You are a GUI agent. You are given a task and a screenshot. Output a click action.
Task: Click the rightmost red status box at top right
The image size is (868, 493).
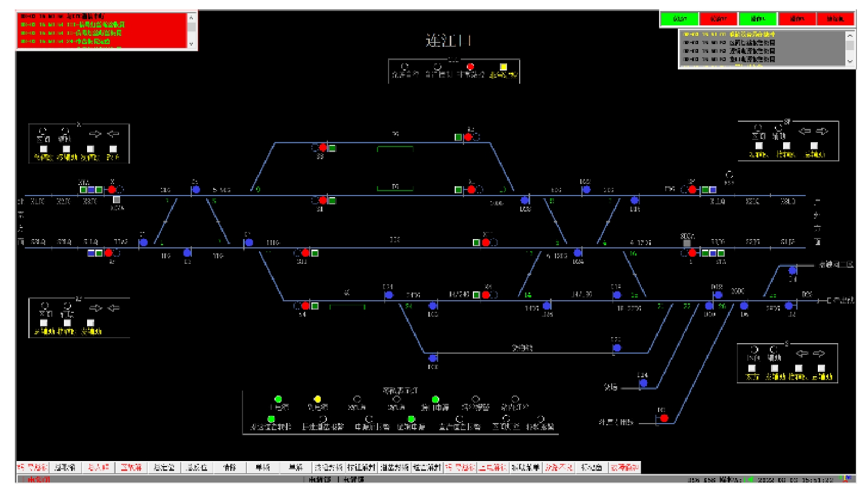pyautogui.click(x=835, y=19)
